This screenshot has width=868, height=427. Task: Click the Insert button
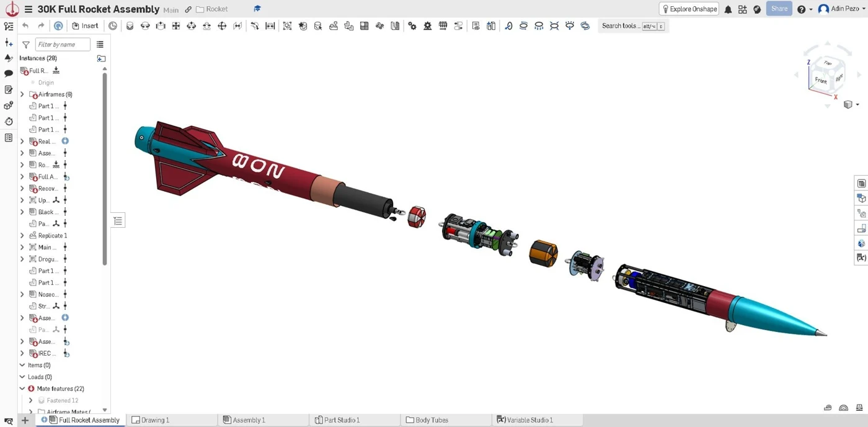[85, 26]
